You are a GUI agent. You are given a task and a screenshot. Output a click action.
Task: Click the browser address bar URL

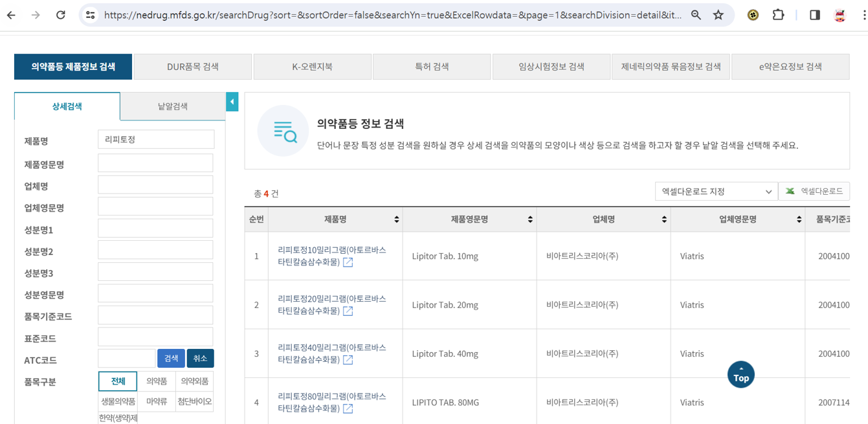392,15
